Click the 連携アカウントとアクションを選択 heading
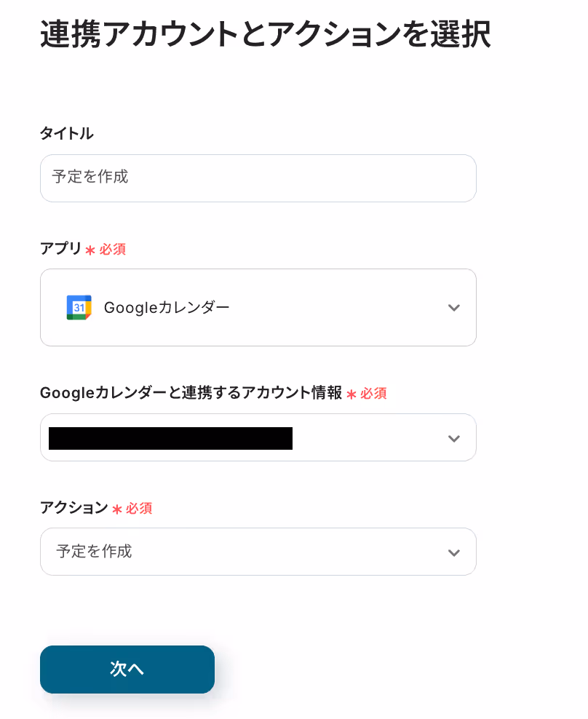The width and height of the screenshot is (588, 719). tap(266, 34)
